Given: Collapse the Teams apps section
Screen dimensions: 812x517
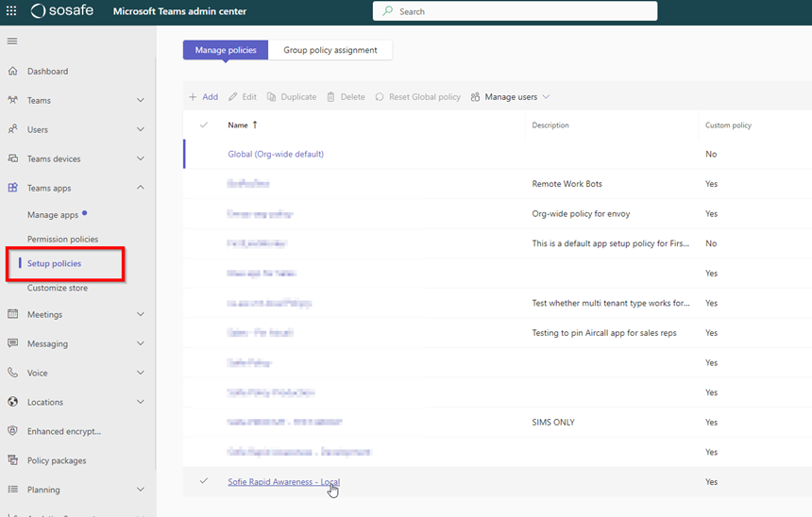Looking at the screenshot, I should tap(141, 188).
